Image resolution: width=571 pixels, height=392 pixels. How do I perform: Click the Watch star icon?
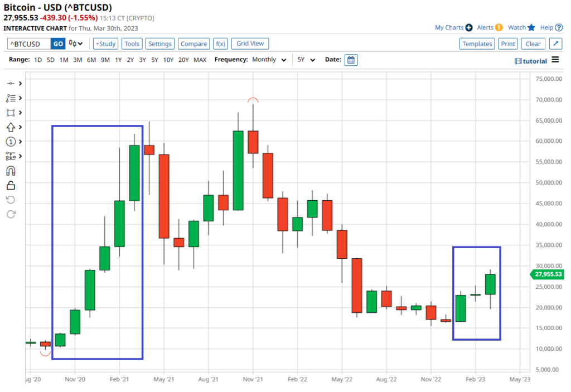(531, 27)
